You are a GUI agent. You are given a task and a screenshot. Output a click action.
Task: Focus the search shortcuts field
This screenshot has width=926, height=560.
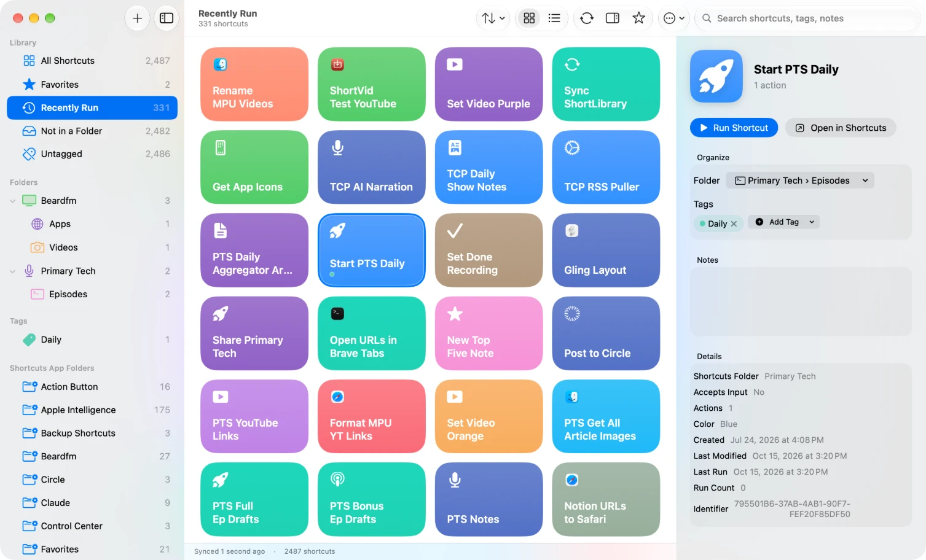[808, 18]
